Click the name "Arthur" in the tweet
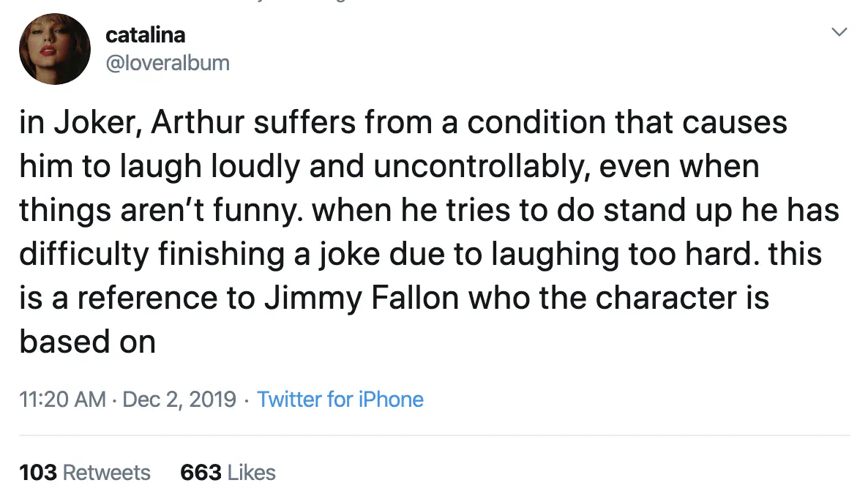The width and height of the screenshot is (868, 502). point(199,122)
